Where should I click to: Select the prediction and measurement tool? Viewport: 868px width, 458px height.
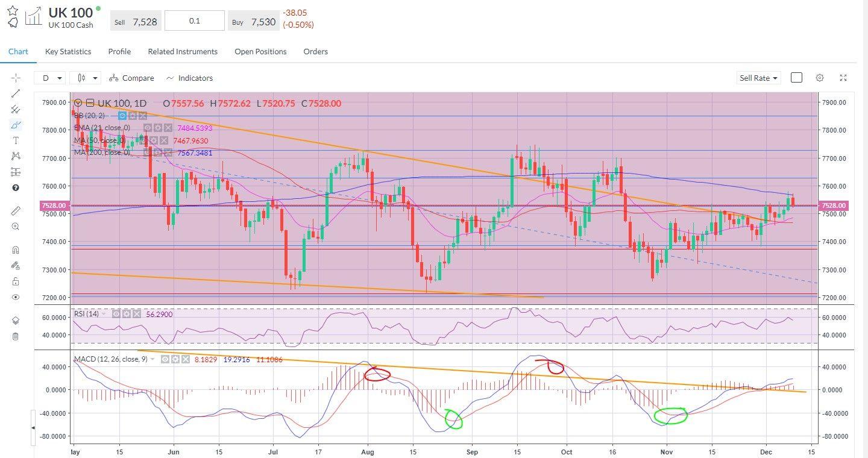tap(16, 172)
